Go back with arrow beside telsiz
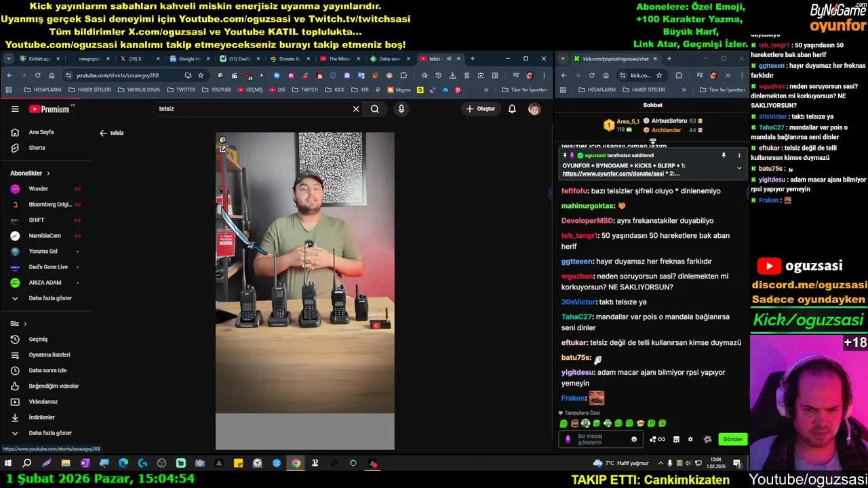 pyautogui.click(x=103, y=133)
